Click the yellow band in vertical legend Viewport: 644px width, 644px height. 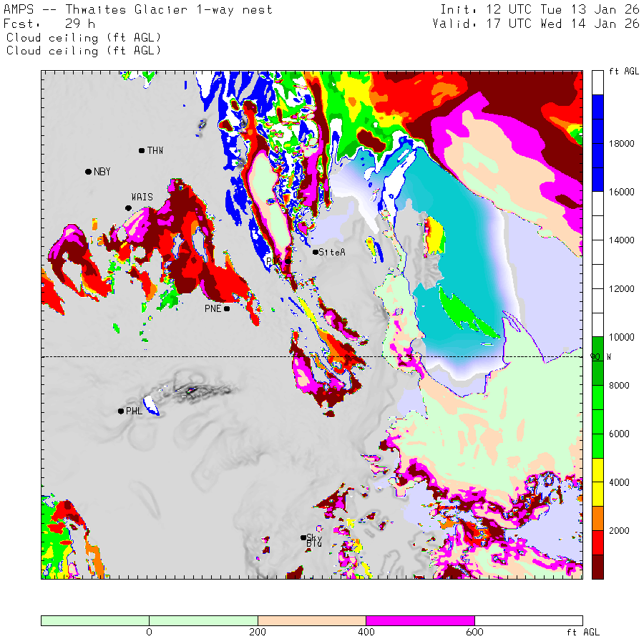click(x=597, y=482)
